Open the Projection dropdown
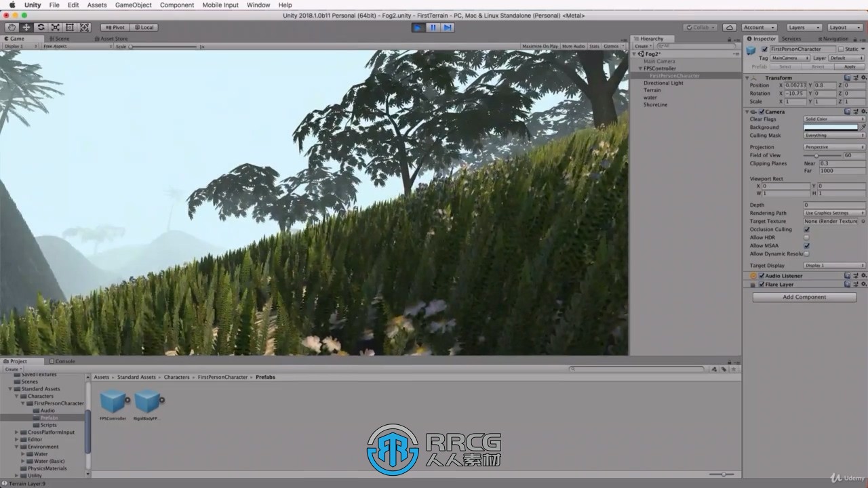Viewport: 868px width, 488px height. coord(834,147)
